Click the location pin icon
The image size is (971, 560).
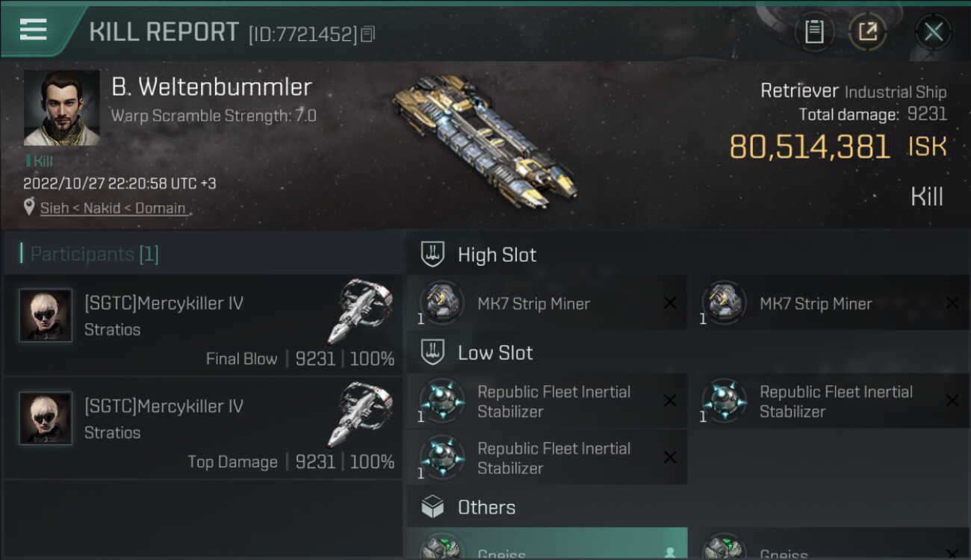click(x=29, y=208)
